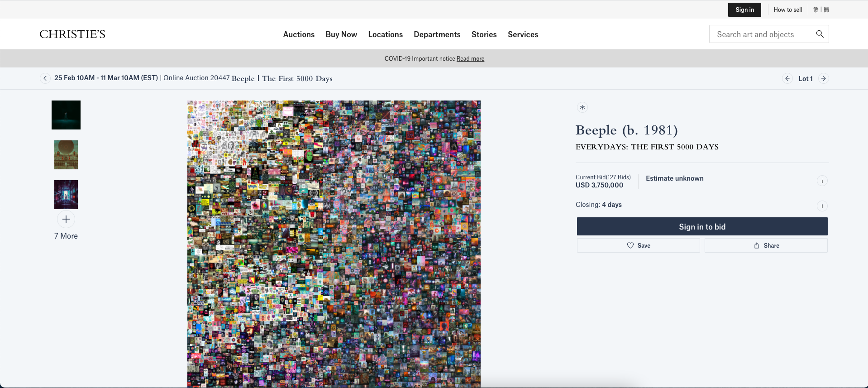Open the How to sell link
Screen dimensions: 868x388
pyautogui.click(x=788, y=10)
